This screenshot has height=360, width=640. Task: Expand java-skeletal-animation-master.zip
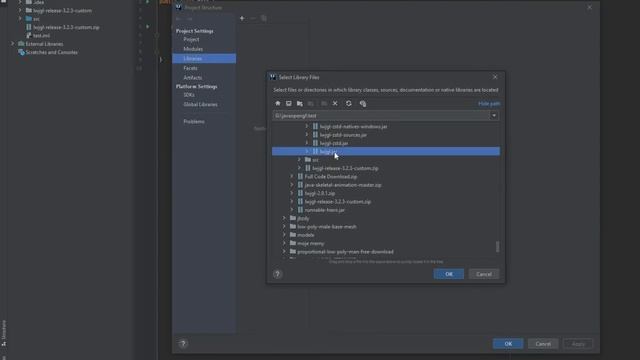(292, 185)
